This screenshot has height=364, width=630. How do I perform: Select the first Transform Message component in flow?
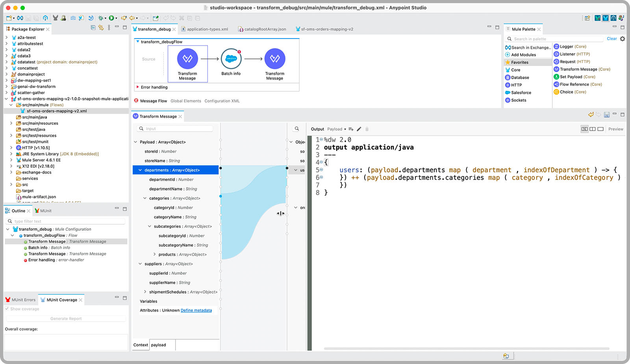187,59
